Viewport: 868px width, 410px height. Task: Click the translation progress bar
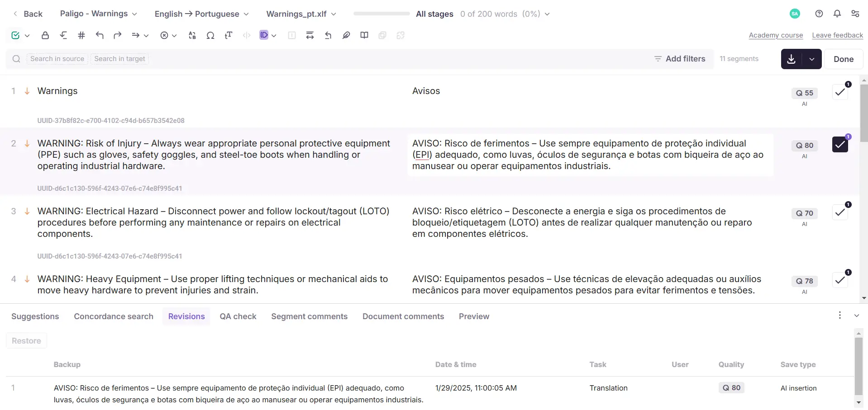click(x=382, y=14)
